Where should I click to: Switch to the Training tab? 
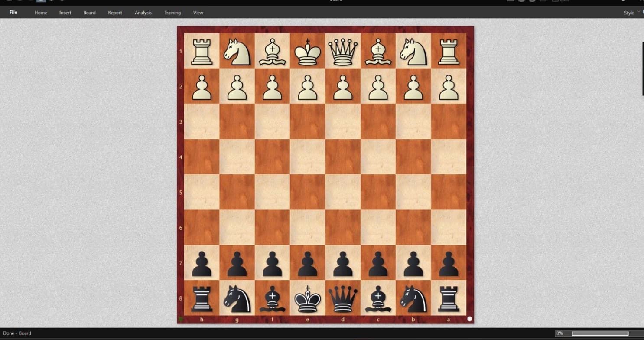tap(172, 13)
